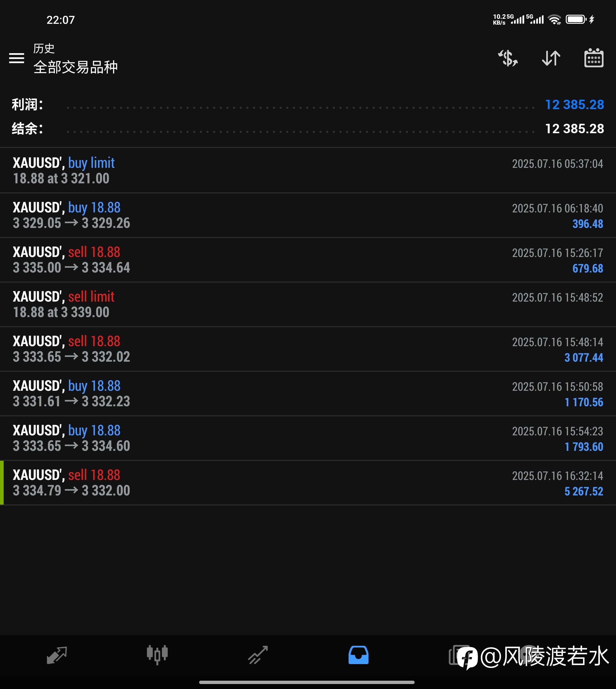This screenshot has width=616, height=689.
Task: Tap timestamp 2025.07.16 05:37:04
Action: coord(558,164)
